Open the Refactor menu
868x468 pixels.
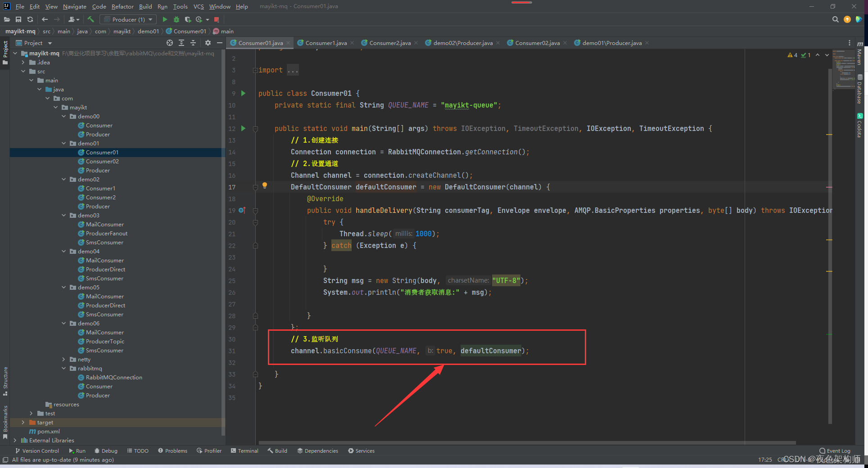coord(122,6)
